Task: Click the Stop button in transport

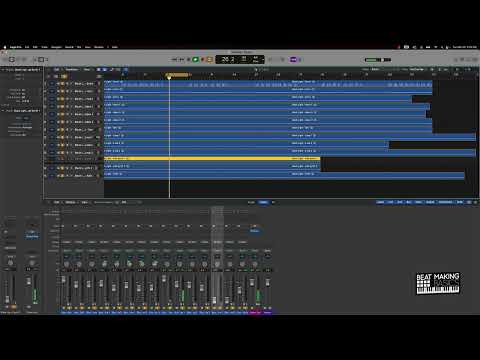Action: [189, 60]
